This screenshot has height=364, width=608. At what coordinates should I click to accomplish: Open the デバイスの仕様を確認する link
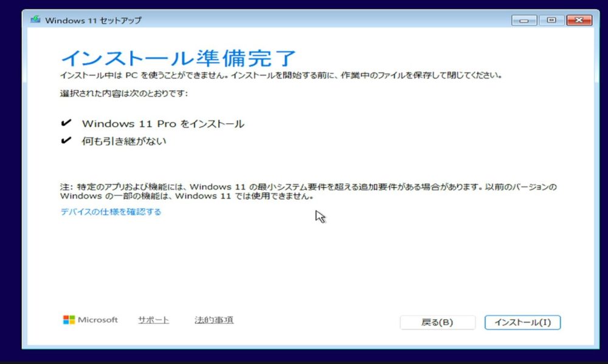[111, 211]
